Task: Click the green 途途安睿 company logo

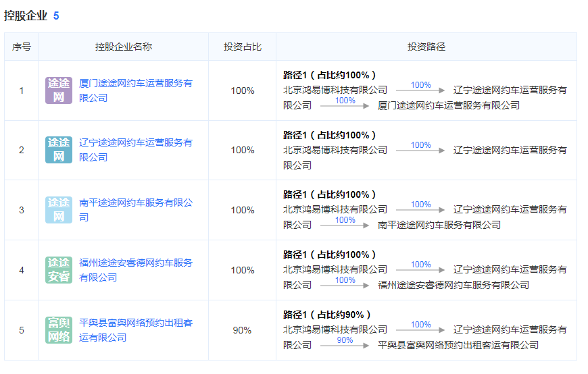Action: click(x=59, y=270)
